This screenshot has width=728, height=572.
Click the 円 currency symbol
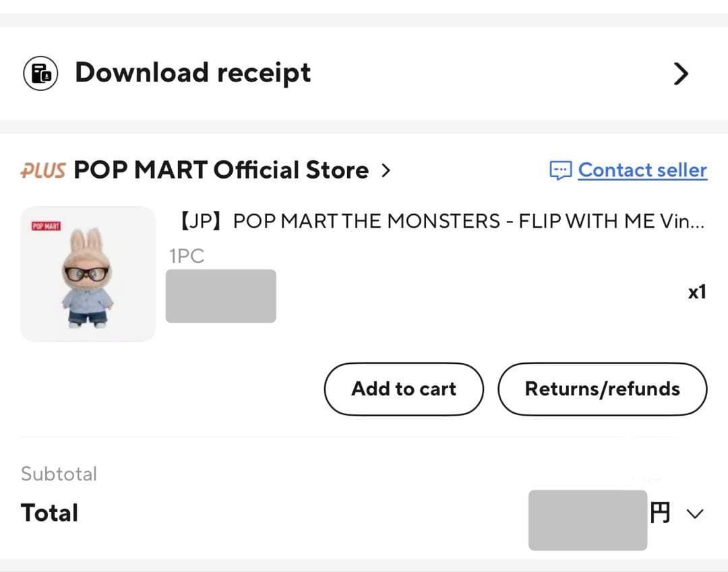click(661, 514)
